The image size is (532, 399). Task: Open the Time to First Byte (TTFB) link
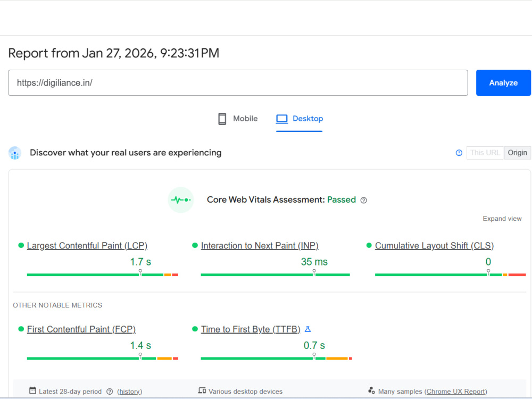point(251,329)
